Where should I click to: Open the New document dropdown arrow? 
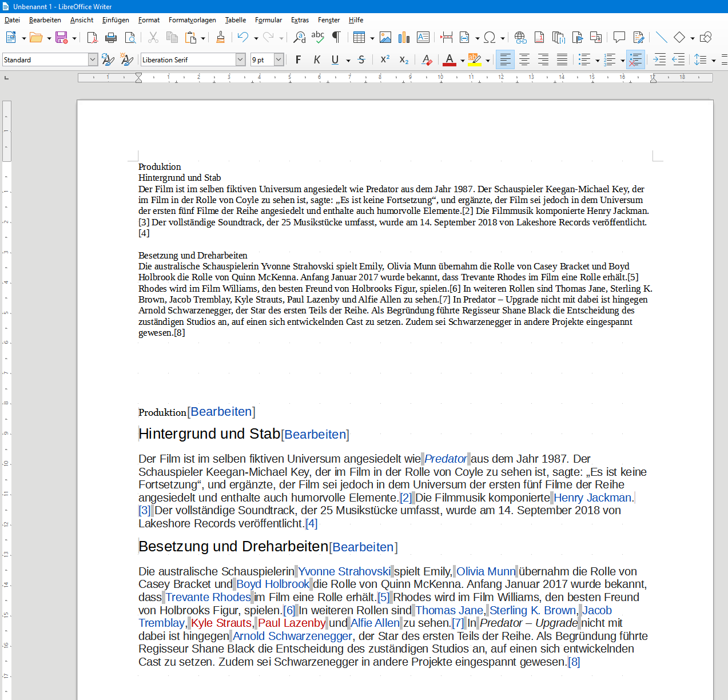click(24, 38)
